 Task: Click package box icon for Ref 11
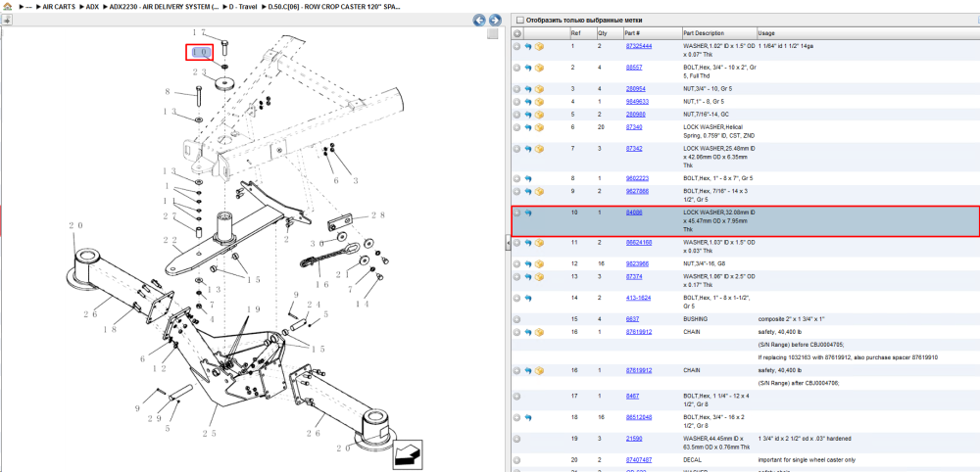click(x=539, y=242)
